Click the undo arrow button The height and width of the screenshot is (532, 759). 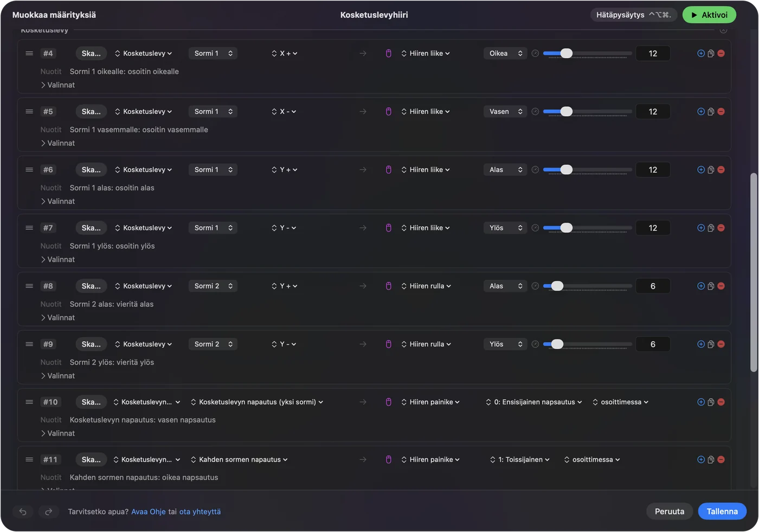click(x=23, y=511)
